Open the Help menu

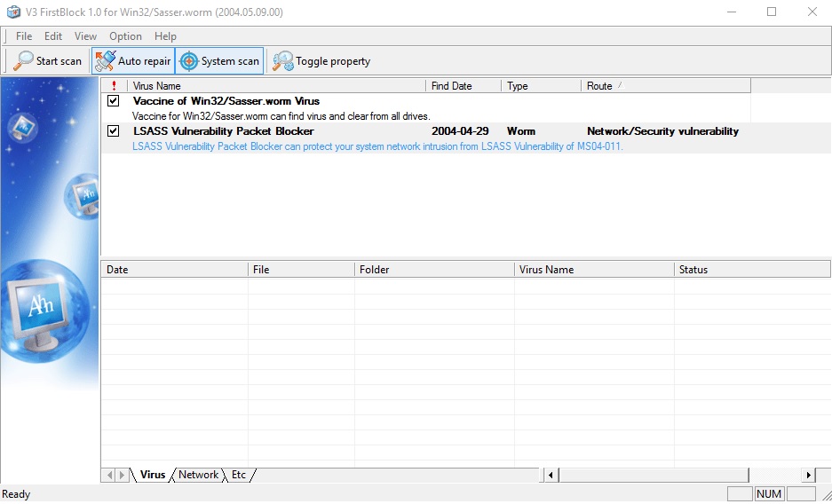click(165, 36)
